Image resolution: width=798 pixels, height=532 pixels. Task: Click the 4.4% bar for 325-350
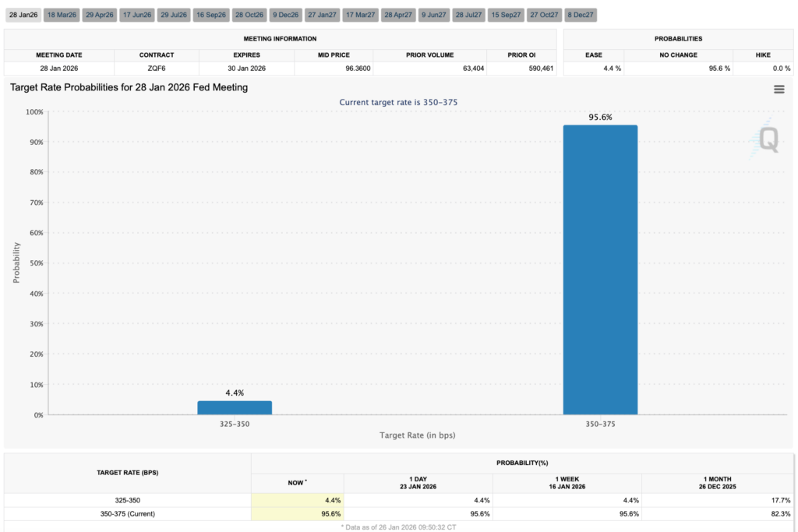(x=235, y=407)
